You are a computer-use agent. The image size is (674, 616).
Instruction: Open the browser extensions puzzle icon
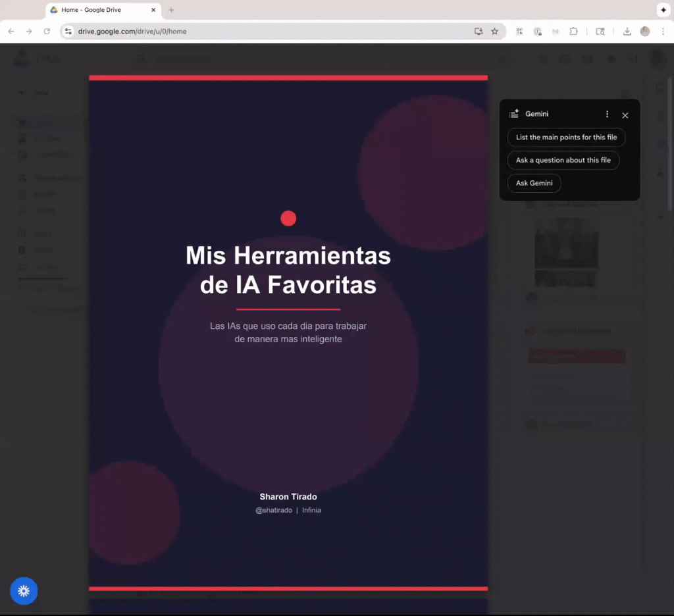click(x=574, y=31)
